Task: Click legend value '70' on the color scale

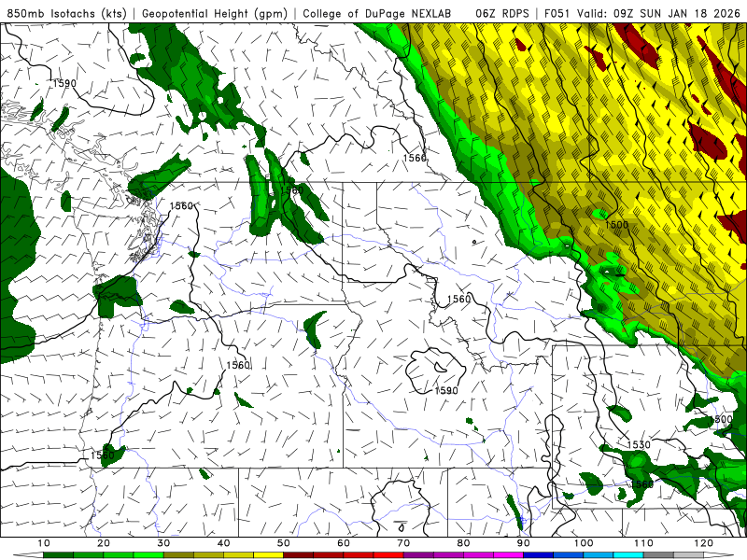Action: click(403, 543)
